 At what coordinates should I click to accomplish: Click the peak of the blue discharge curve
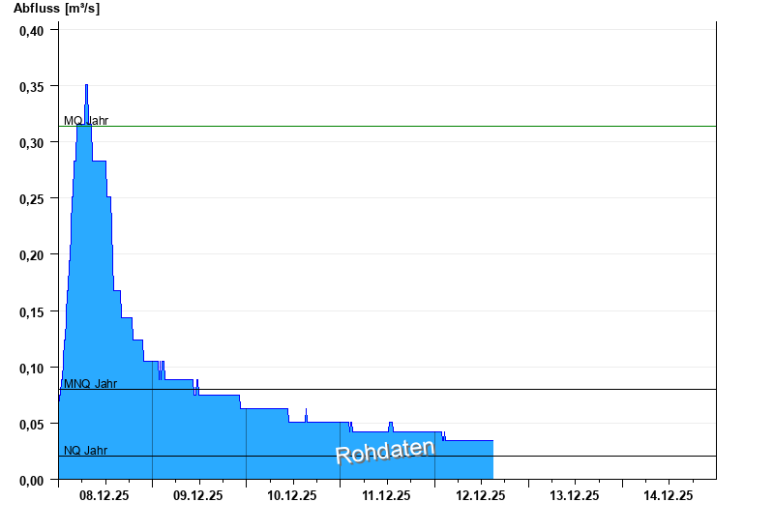point(86,86)
